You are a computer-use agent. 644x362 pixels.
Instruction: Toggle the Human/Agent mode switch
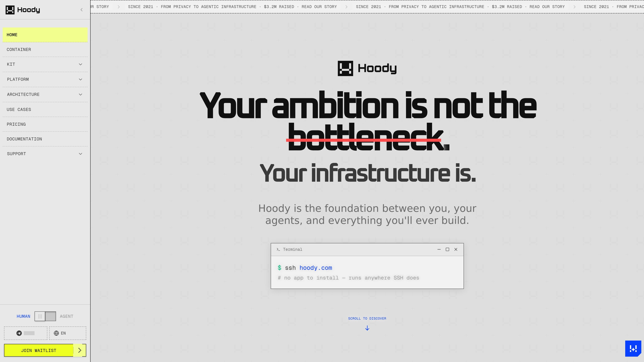click(x=45, y=316)
